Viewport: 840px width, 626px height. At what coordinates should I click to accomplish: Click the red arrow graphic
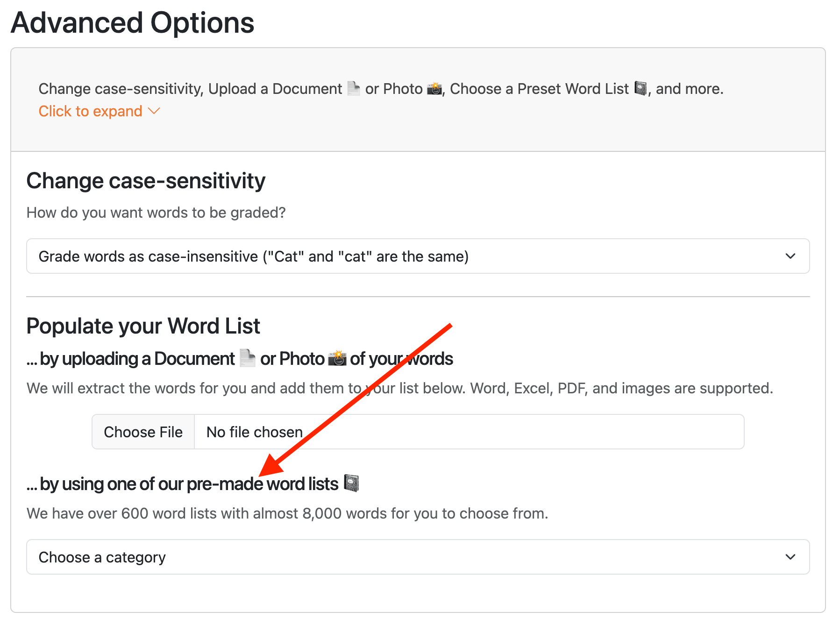(355, 397)
